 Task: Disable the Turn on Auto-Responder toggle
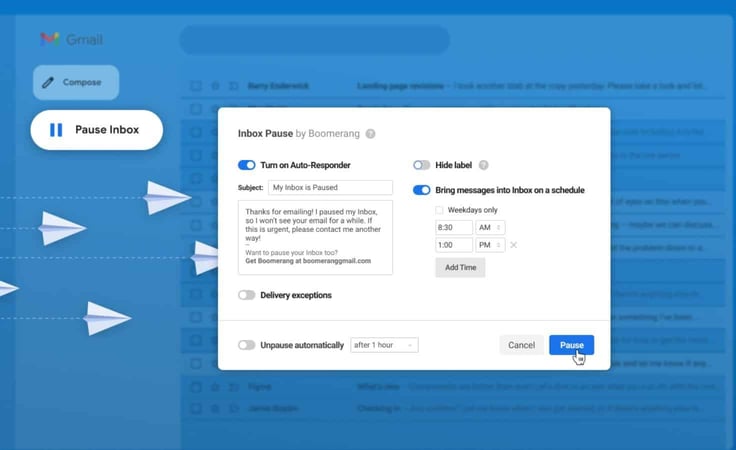(x=246, y=165)
